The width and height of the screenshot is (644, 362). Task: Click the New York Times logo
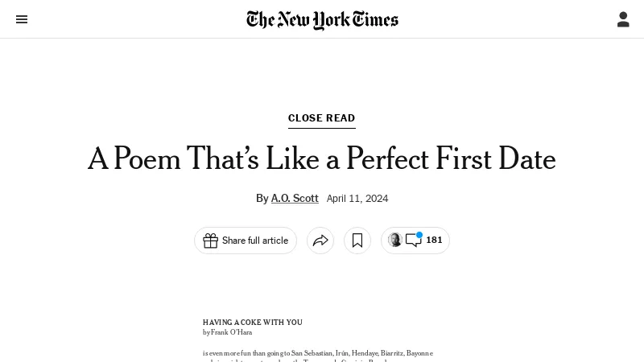point(322,19)
